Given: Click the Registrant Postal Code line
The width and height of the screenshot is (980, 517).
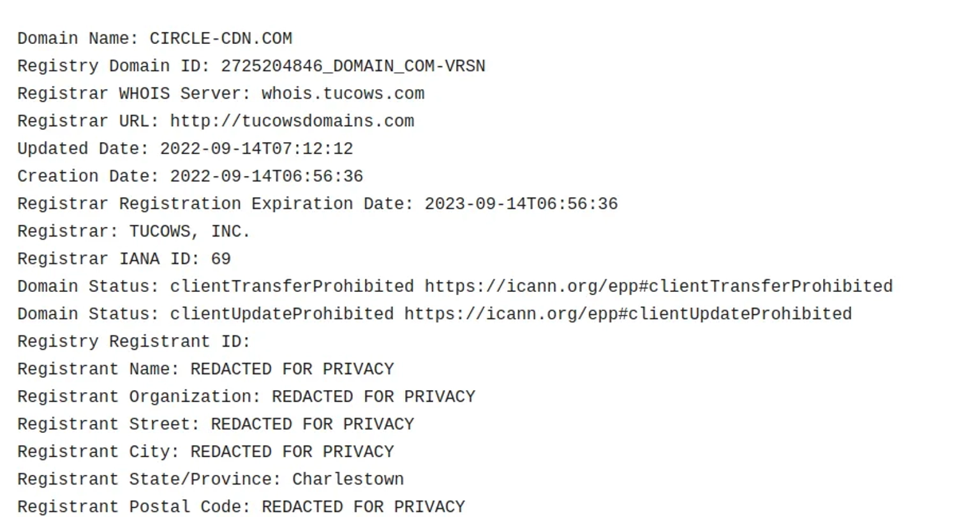Looking at the screenshot, I should click(241, 507).
